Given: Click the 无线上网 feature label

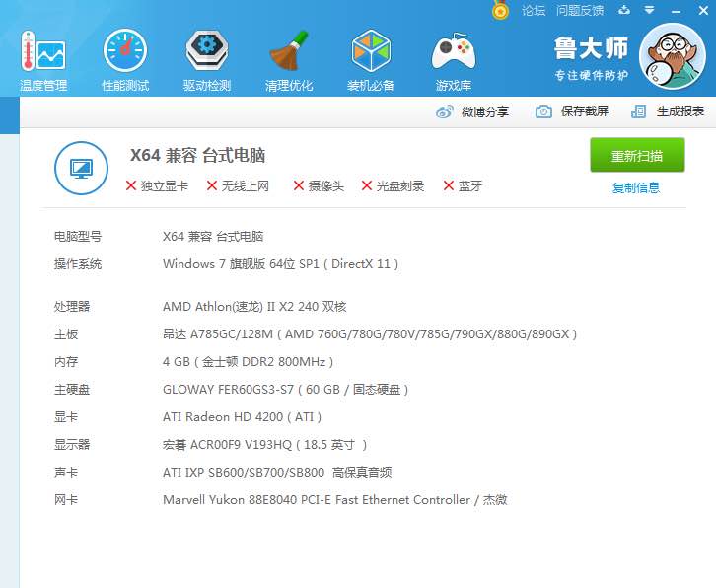Looking at the screenshot, I should pyautogui.click(x=246, y=185).
